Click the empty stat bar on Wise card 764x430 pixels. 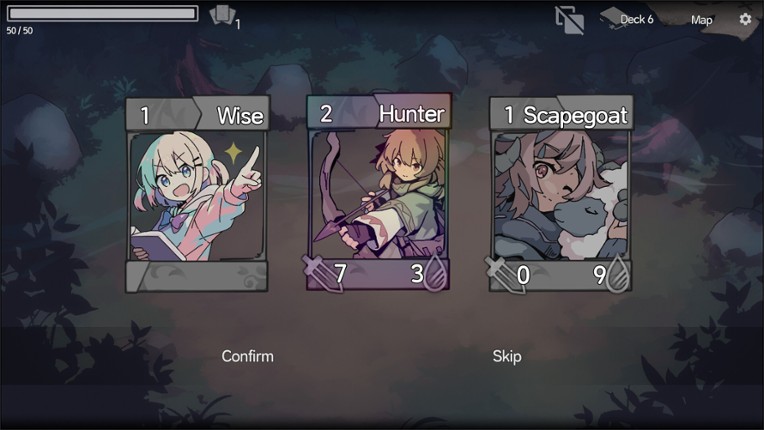coord(197,276)
